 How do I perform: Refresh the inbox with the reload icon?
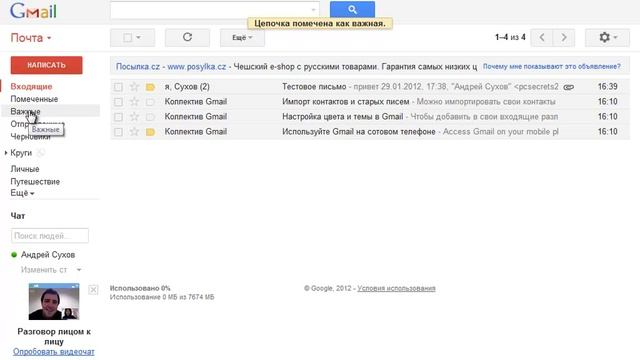click(x=187, y=38)
